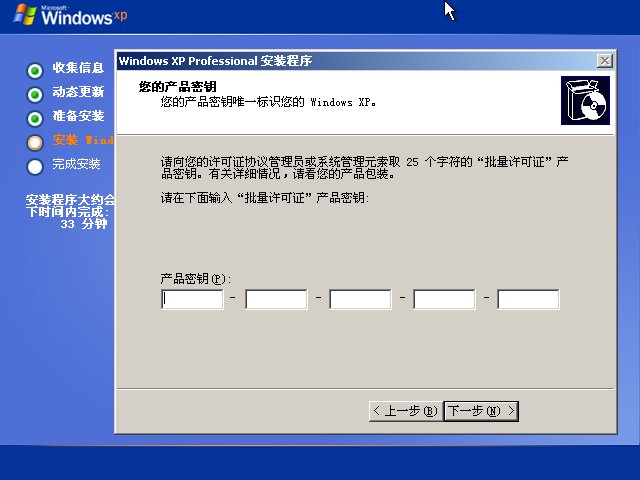Click the 33 分钟 time estimate
This screenshot has width=640, height=480.
pyautogui.click(x=84, y=224)
